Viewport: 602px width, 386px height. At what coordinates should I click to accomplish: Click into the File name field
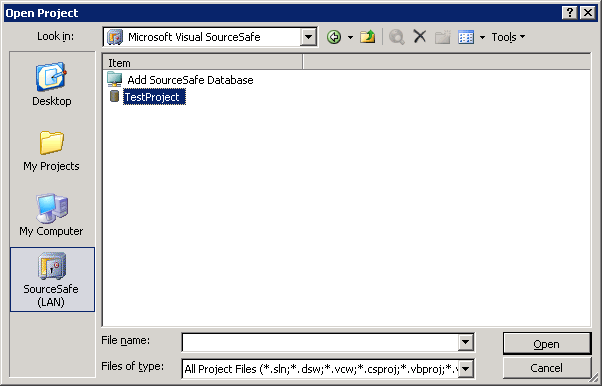pos(320,342)
